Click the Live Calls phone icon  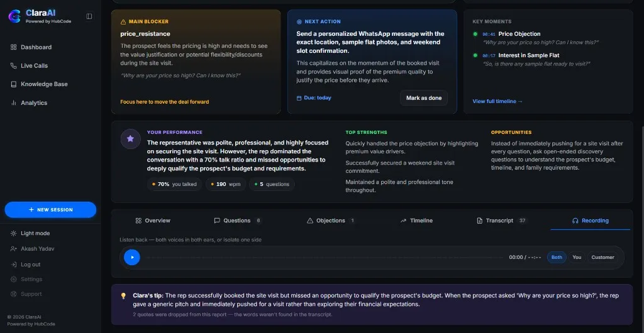pos(14,65)
